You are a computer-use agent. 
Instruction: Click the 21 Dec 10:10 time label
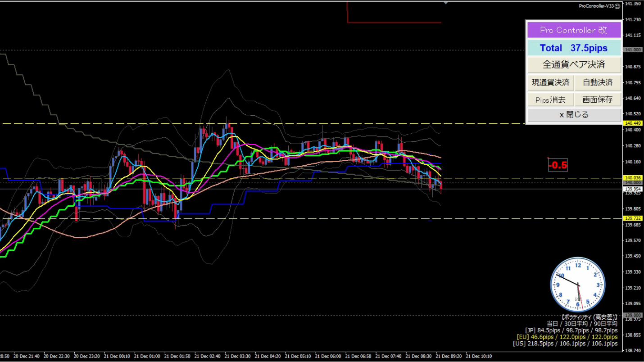point(479,356)
